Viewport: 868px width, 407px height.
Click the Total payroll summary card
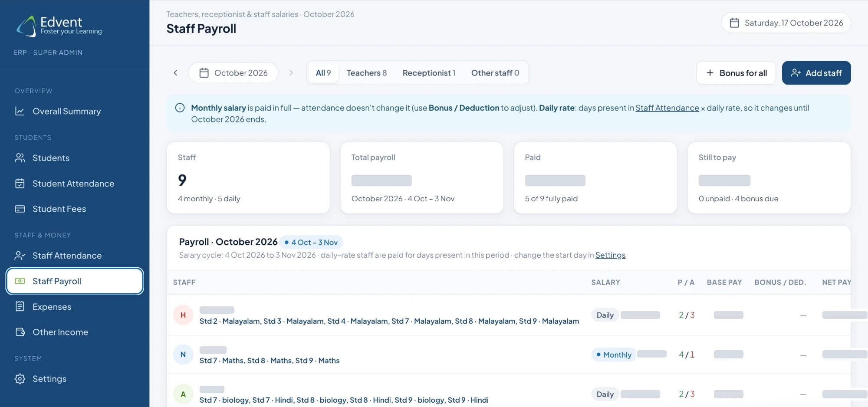pos(422,178)
